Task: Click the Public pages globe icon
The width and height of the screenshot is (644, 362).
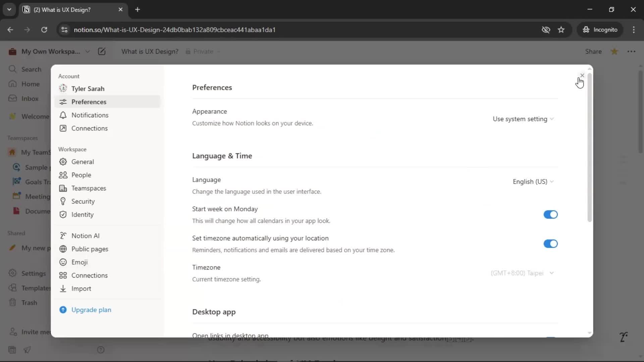Action: [x=63, y=249]
